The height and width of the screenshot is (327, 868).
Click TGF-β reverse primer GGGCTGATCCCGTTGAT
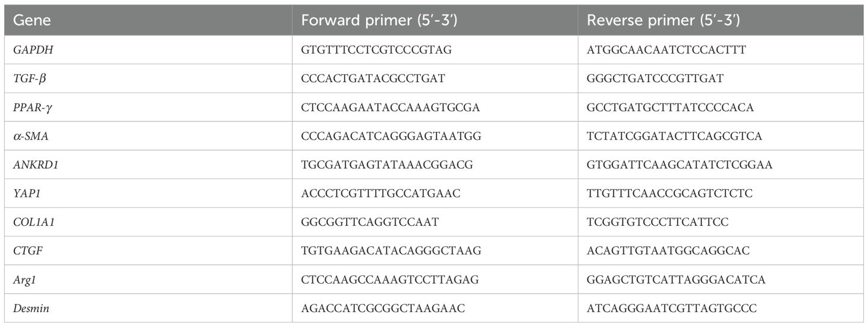coord(654,78)
